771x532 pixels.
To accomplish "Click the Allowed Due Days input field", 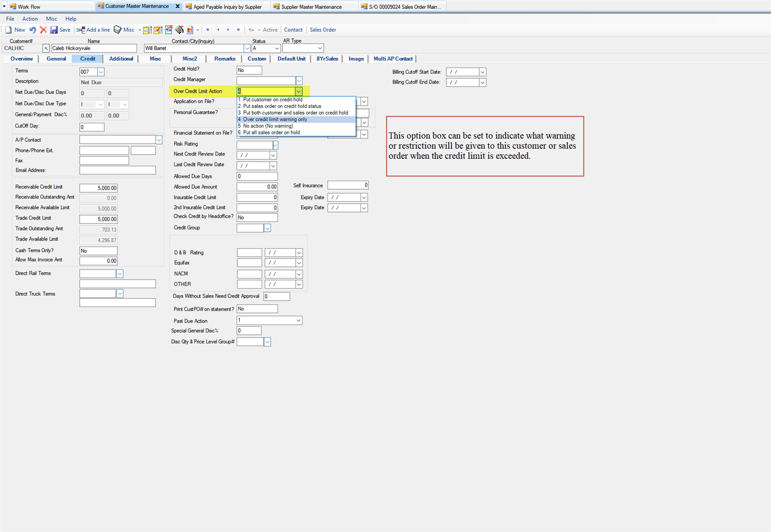I will pyautogui.click(x=257, y=176).
